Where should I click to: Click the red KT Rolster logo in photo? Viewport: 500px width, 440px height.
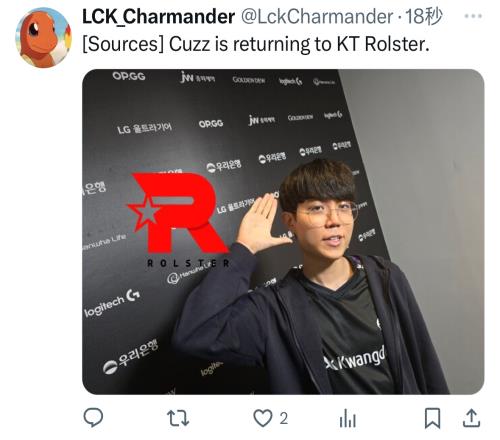[178, 218]
